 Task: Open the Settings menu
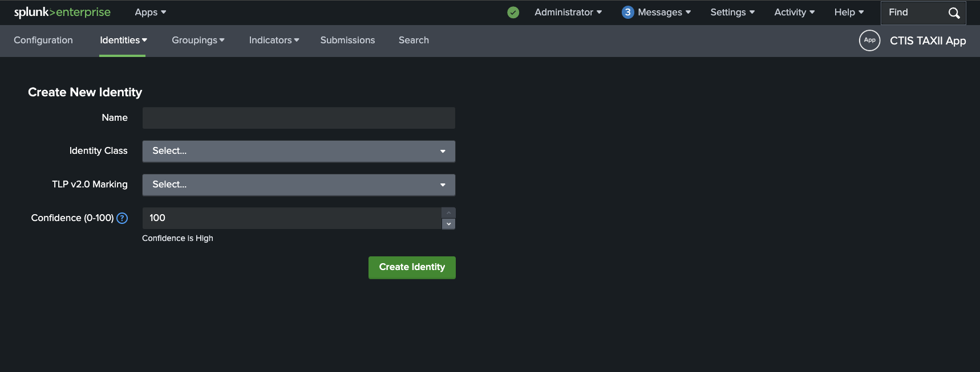732,13
